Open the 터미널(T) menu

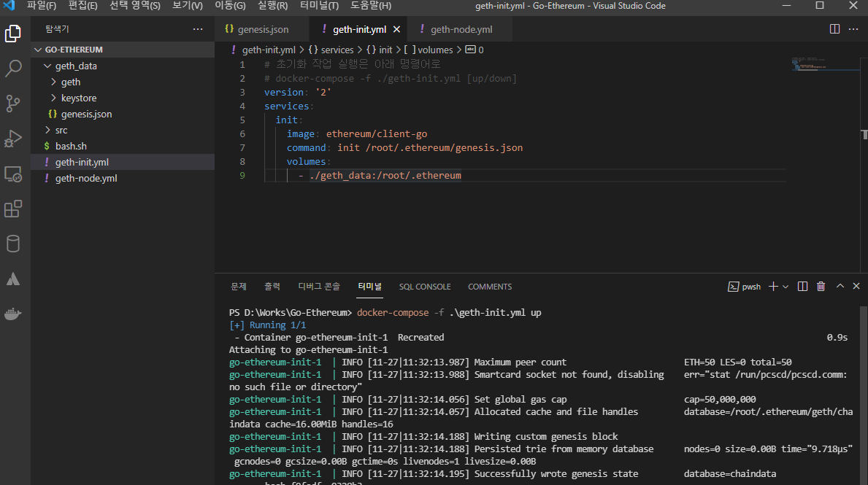pyautogui.click(x=319, y=6)
